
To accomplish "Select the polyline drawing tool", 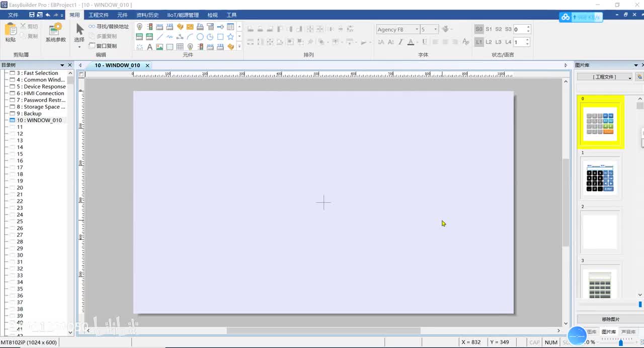I will (x=170, y=37).
